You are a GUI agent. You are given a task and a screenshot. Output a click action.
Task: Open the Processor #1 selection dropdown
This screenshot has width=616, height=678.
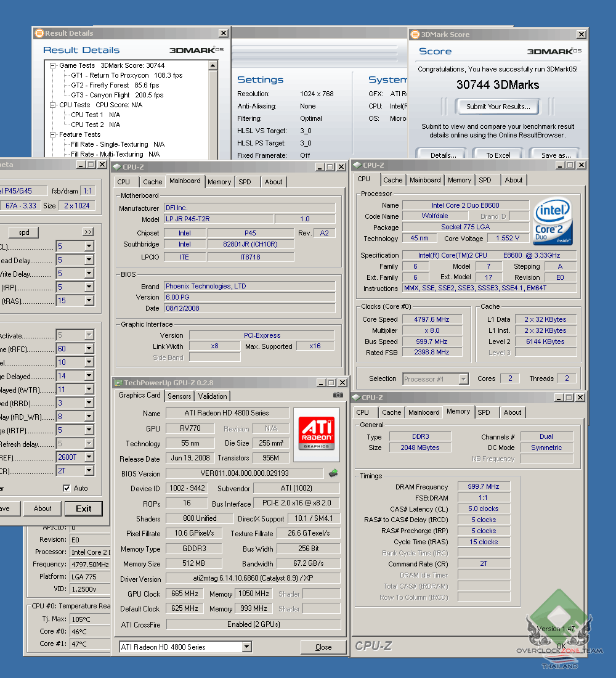click(x=463, y=379)
